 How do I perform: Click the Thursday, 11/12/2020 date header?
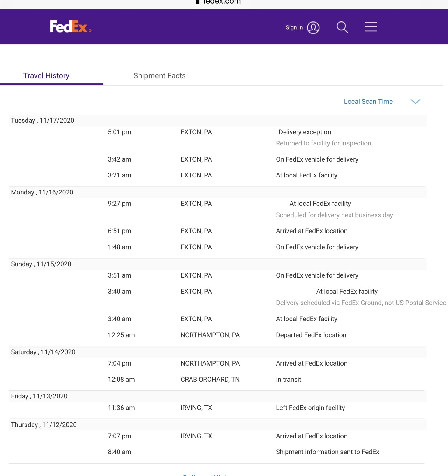(44, 425)
